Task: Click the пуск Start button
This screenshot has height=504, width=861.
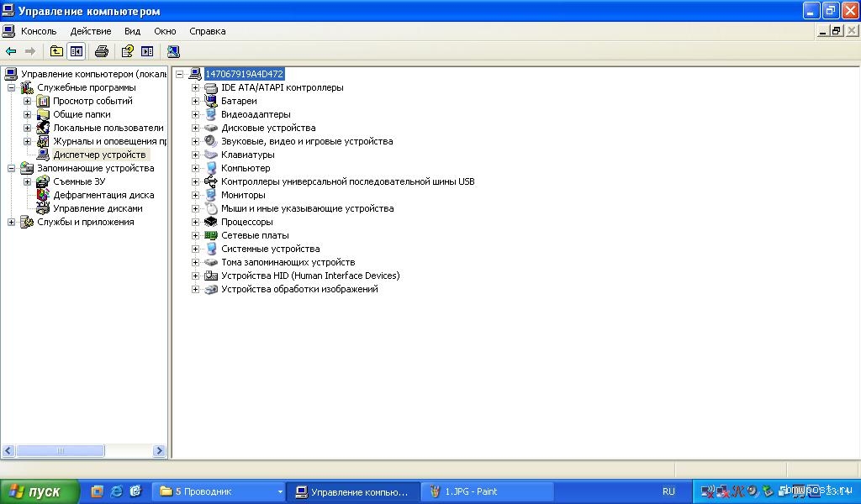Action: tap(40, 491)
